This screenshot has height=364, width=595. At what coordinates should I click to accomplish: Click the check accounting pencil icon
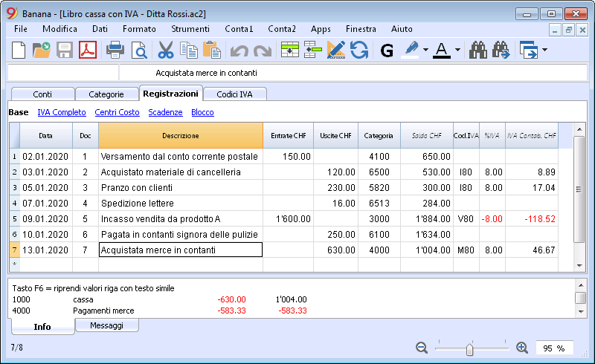point(336,50)
